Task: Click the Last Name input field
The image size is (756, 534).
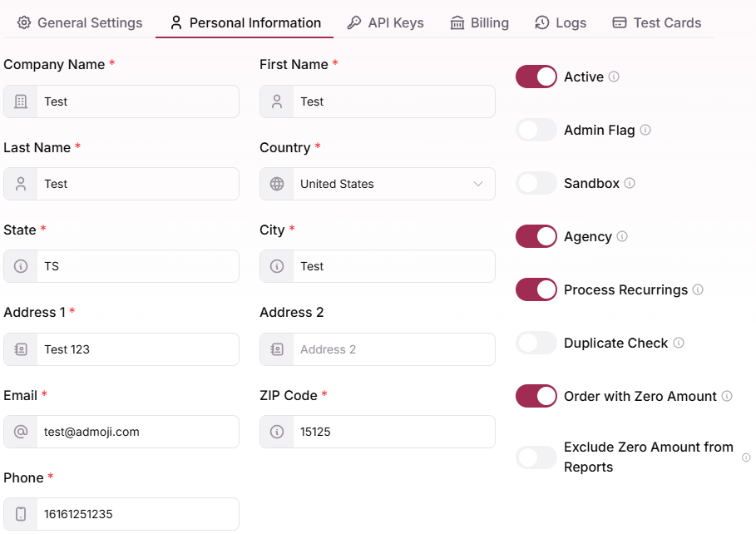Action: click(x=121, y=184)
